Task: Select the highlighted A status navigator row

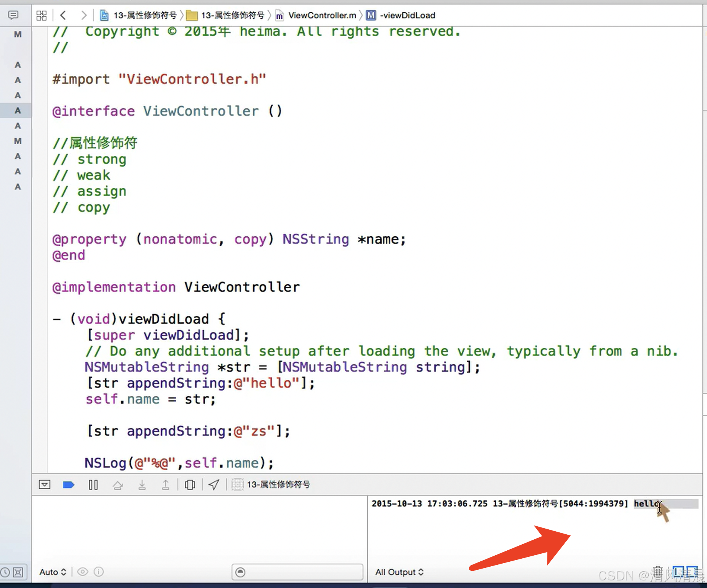Action: (x=16, y=110)
